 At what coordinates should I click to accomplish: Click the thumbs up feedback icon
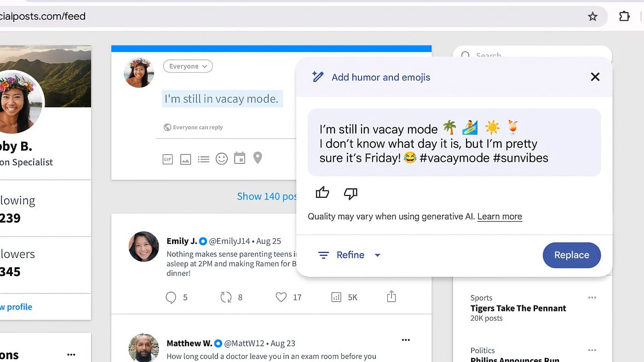tap(322, 193)
